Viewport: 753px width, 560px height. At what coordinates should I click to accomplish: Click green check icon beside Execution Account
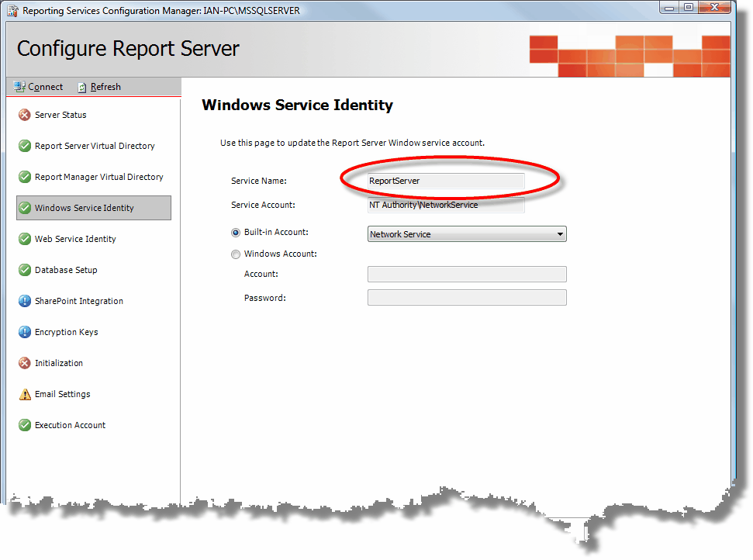(25, 425)
